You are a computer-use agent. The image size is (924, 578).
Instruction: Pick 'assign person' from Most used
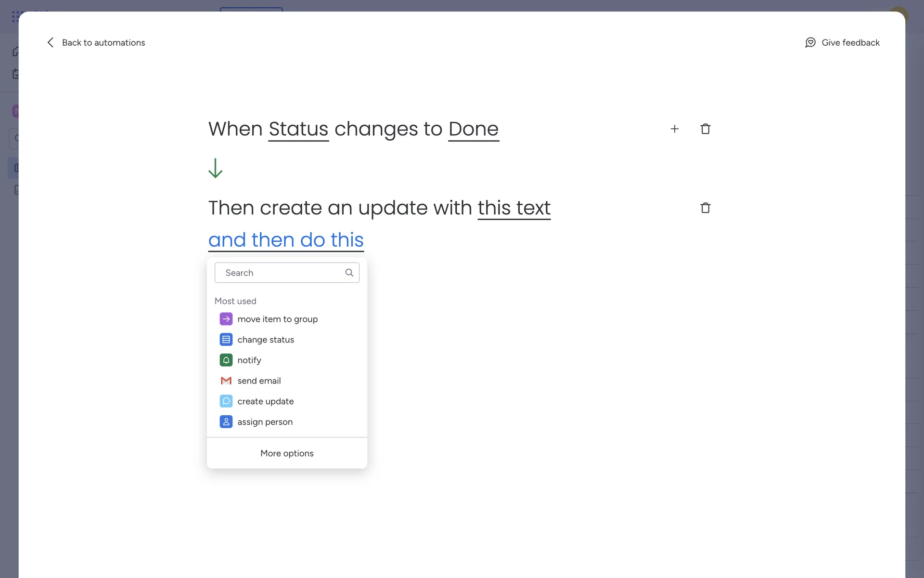coord(265,422)
